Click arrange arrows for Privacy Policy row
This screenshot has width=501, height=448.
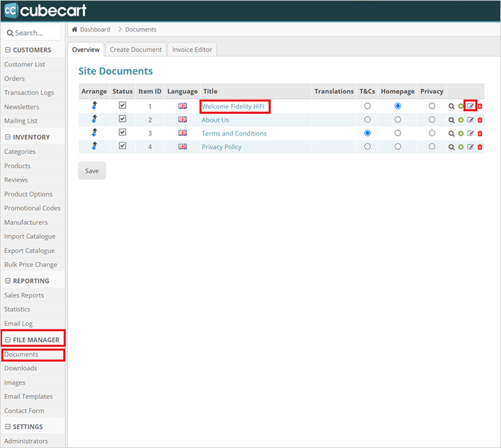(x=94, y=146)
